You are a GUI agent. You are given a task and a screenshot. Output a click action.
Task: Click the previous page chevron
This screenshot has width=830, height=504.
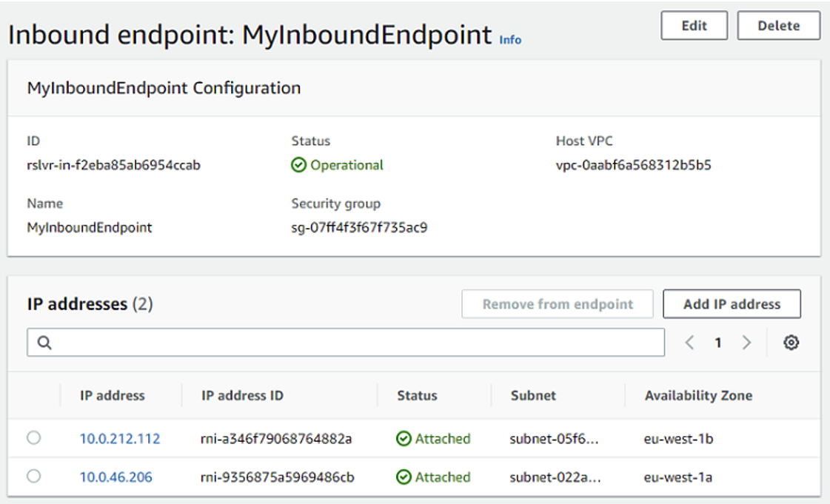689,342
